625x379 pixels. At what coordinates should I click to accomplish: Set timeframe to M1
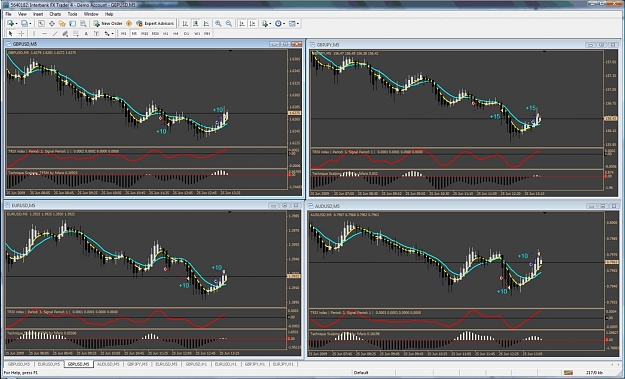[124, 33]
